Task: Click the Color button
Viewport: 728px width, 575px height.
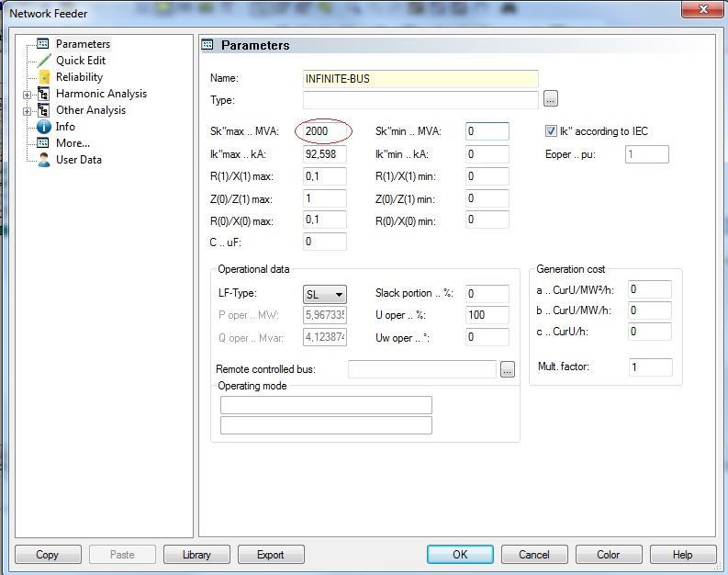Action: pyautogui.click(x=609, y=555)
